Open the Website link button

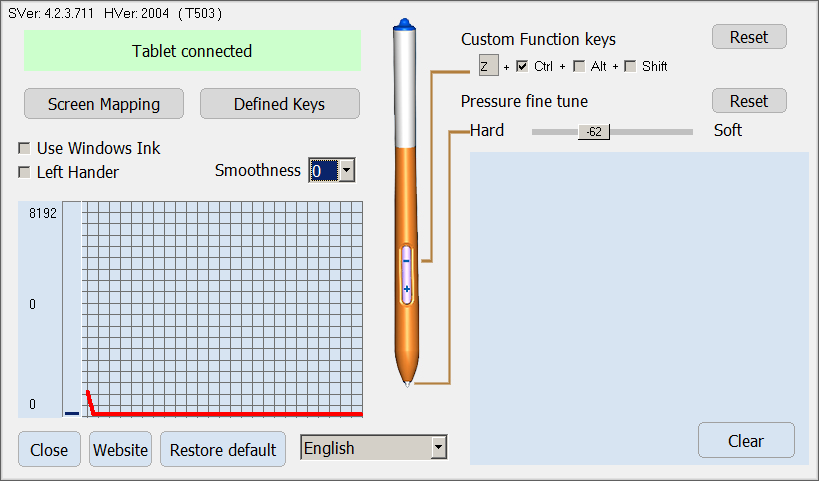120,449
